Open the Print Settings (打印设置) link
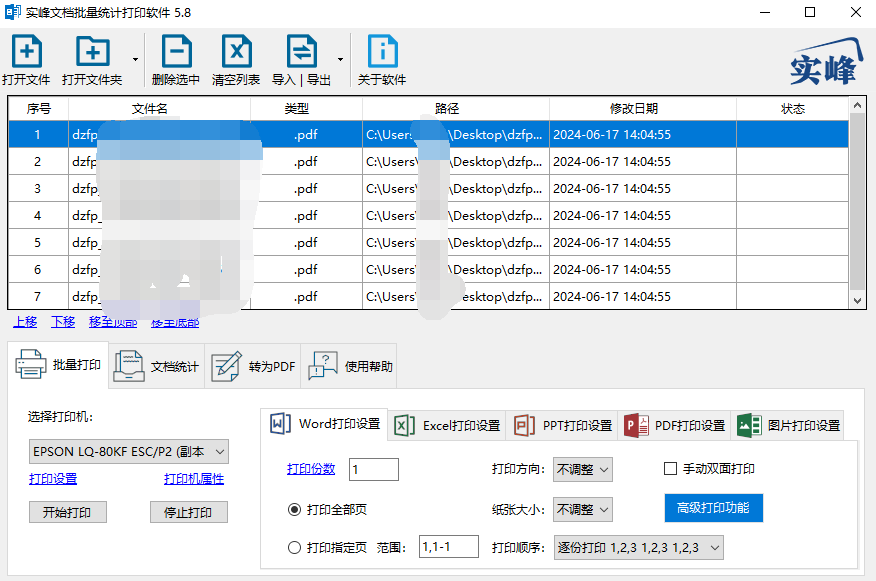Image resolution: width=876 pixels, height=581 pixels. click(53, 479)
